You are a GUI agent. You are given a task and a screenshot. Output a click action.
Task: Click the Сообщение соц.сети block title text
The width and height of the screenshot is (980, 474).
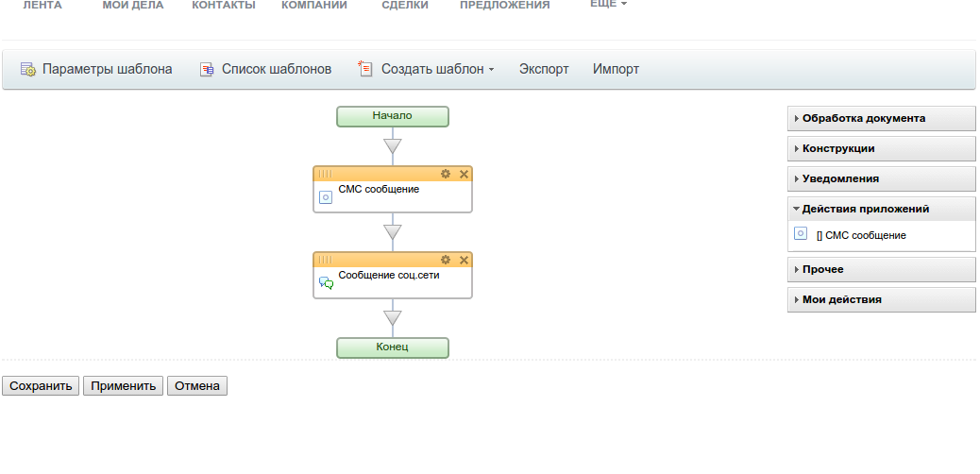(x=389, y=275)
